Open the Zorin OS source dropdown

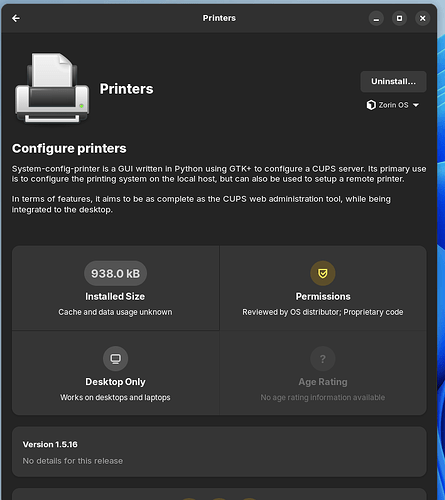point(393,105)
